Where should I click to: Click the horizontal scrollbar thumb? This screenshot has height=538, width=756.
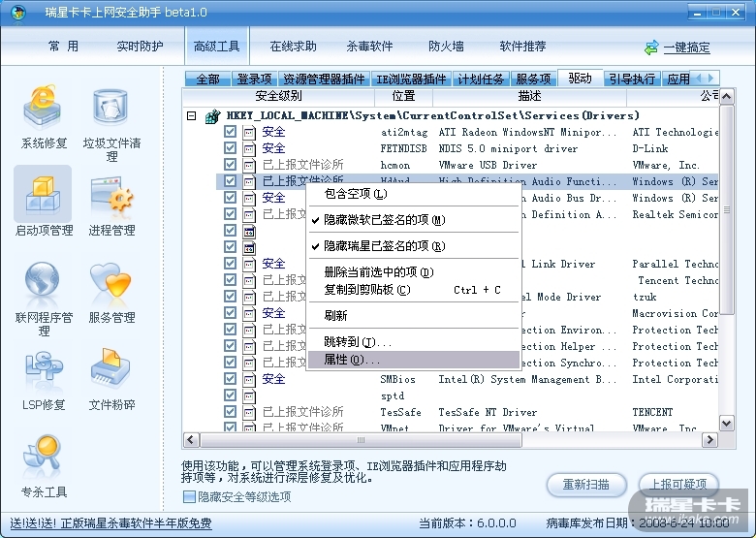(361, 440)
